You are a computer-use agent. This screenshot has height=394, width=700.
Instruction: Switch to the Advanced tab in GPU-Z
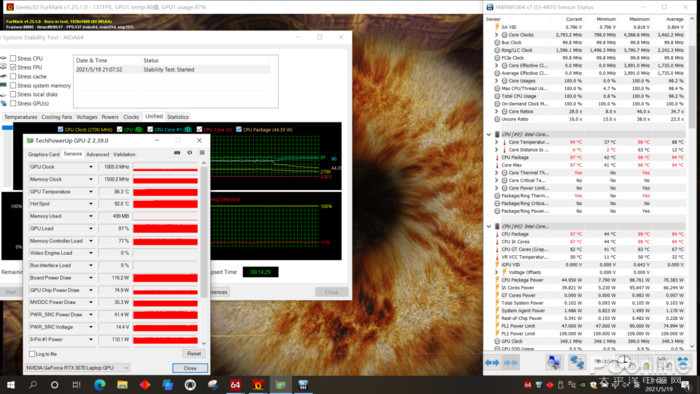coord(97,154)
